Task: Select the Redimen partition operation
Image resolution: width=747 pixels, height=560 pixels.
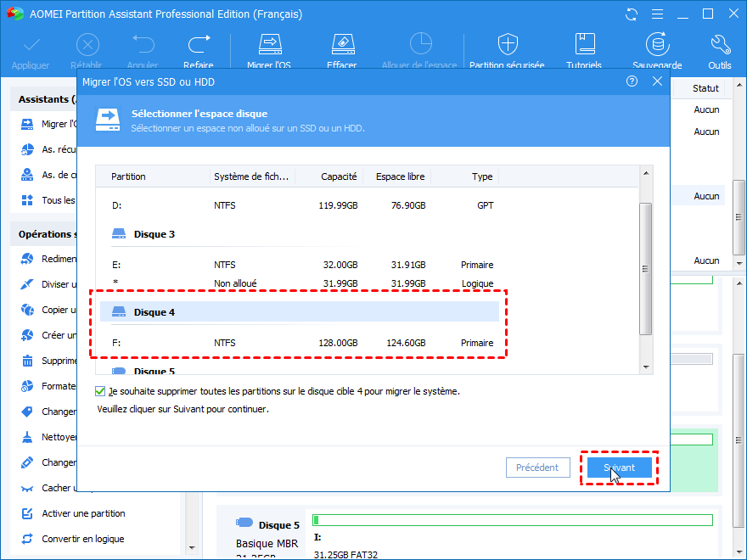Action: (48, 259)
